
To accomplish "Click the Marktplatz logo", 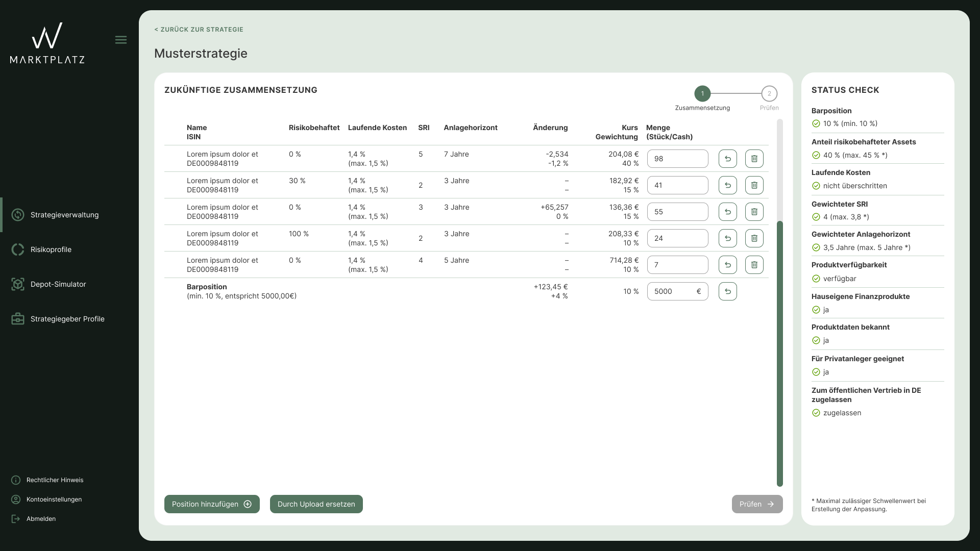I will pos(47,43).
